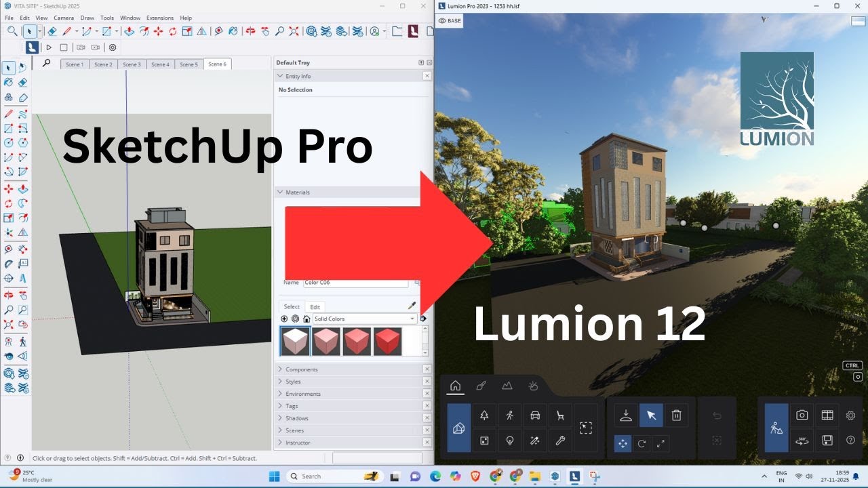
Task: Switch to Scene 1 tab
Action: [x=75, y=64]
